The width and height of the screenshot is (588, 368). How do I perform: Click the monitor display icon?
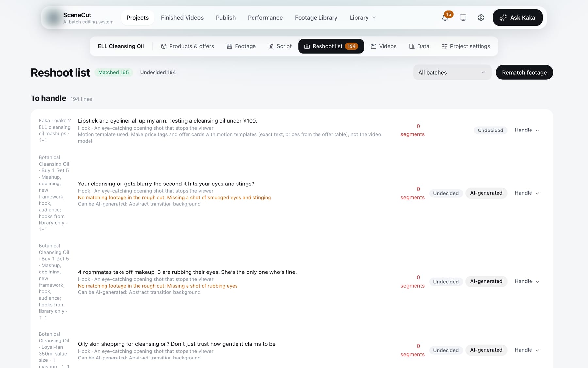click(463, 18)
